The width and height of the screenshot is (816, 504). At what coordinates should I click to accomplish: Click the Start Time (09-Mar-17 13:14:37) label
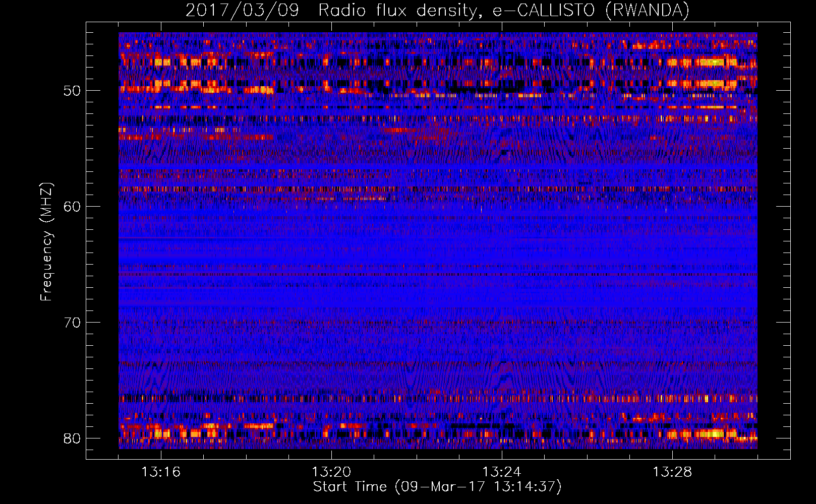437,487
